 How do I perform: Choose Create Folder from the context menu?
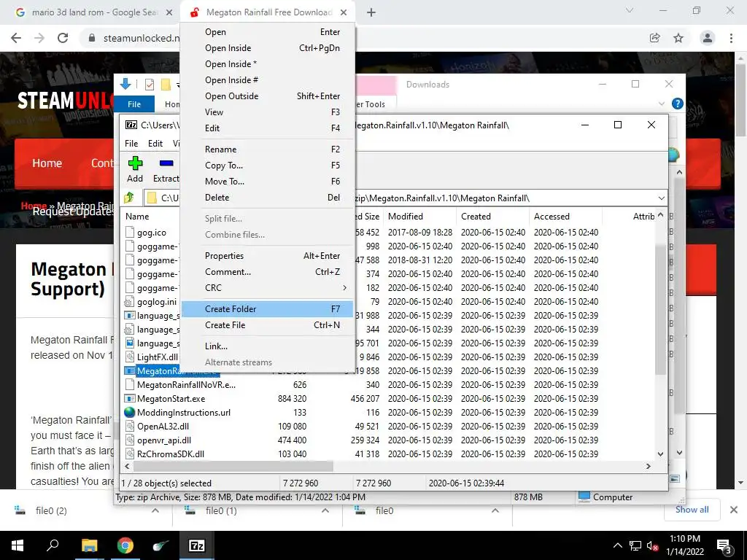[x=267, y=309]
